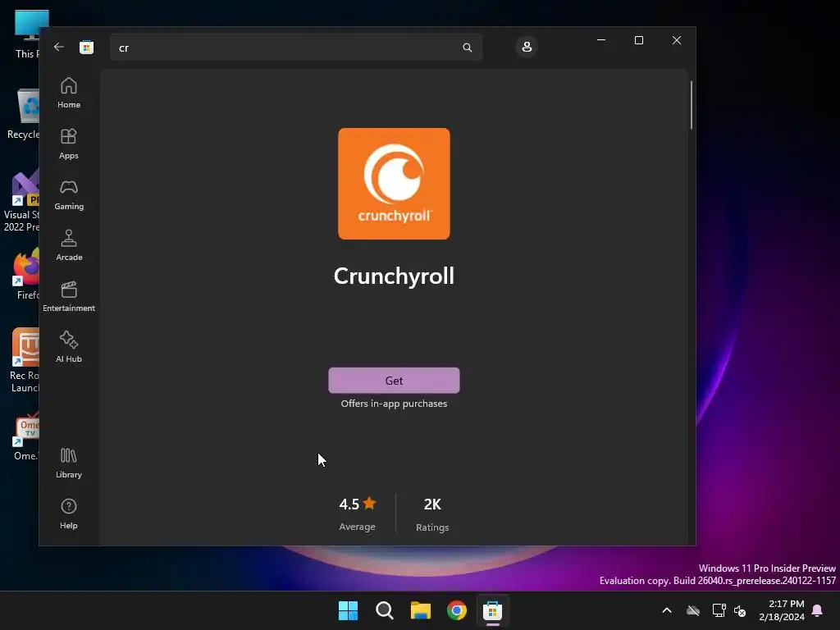Open AI Hub in sidebar
Screen dimensions: 840x630
[x=69, y=348]
